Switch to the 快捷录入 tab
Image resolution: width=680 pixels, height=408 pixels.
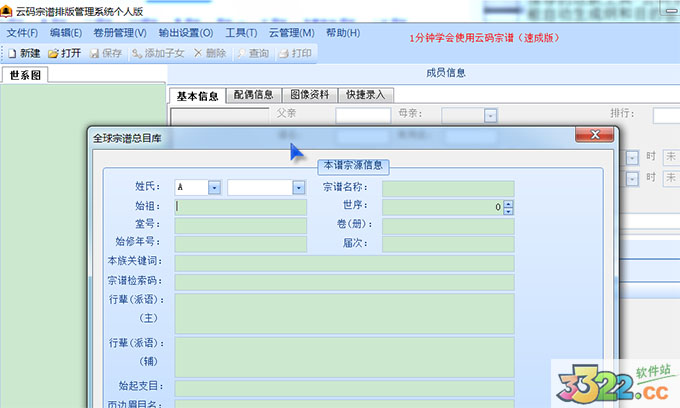(366, 95)
